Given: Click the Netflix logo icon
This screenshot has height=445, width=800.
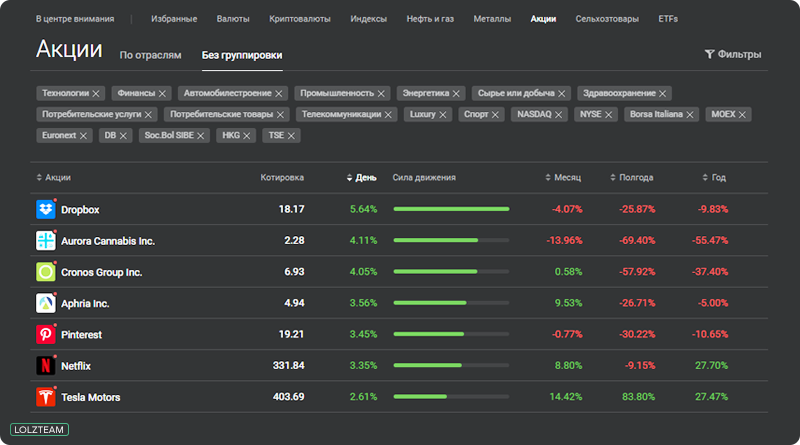Looking at the screenshot, I should click(45, 365).
